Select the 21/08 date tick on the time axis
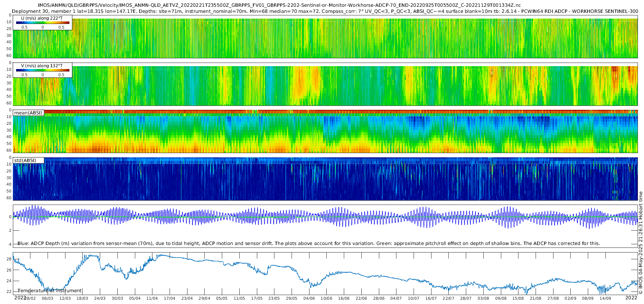Viewport: 644px width, 304px height. tap(536, 298)
